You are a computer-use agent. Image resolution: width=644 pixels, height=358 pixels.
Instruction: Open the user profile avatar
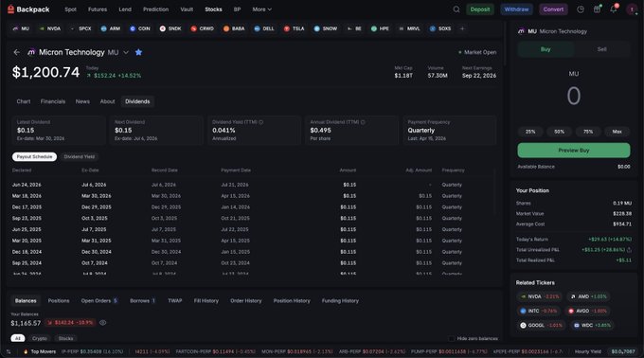[632, 9]
